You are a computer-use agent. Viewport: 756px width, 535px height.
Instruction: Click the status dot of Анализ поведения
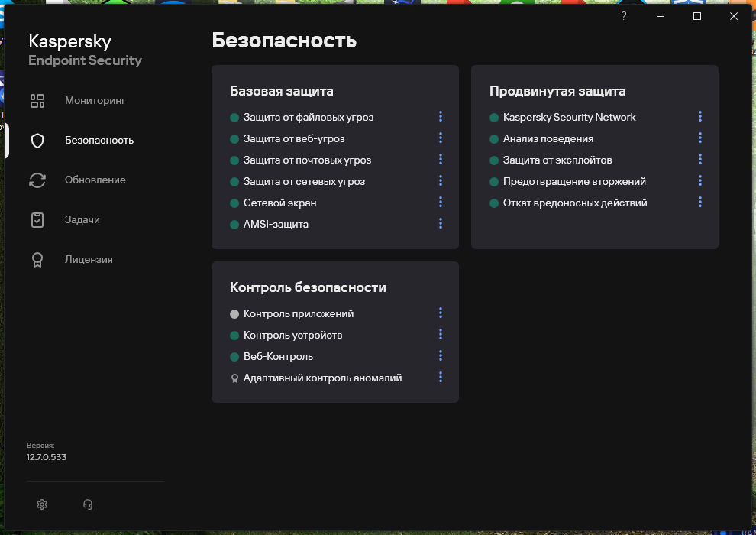(x=494, y=139)
